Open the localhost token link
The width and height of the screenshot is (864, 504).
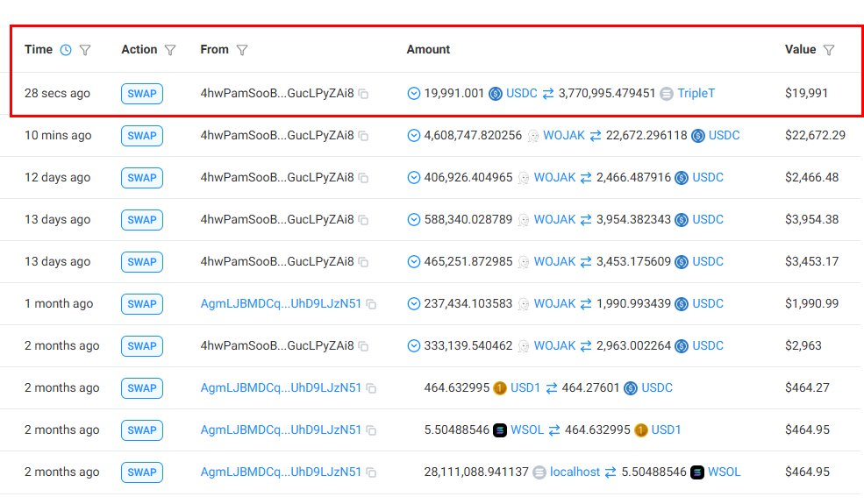click(575, 472)
